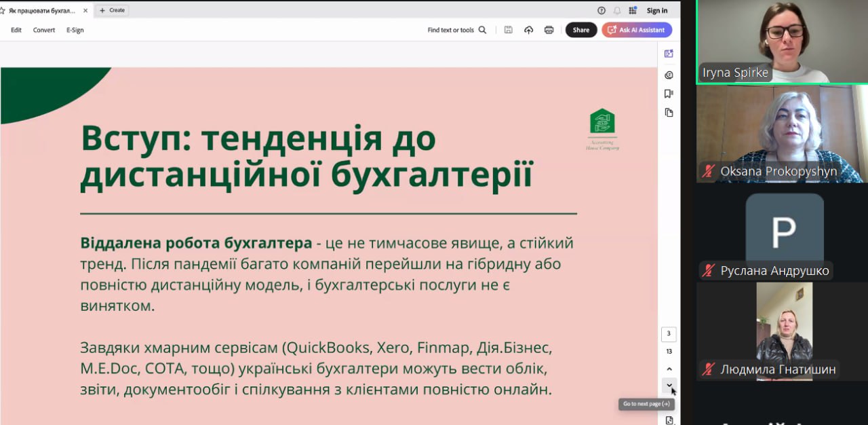Open the help question mark icon

(601, 10)
